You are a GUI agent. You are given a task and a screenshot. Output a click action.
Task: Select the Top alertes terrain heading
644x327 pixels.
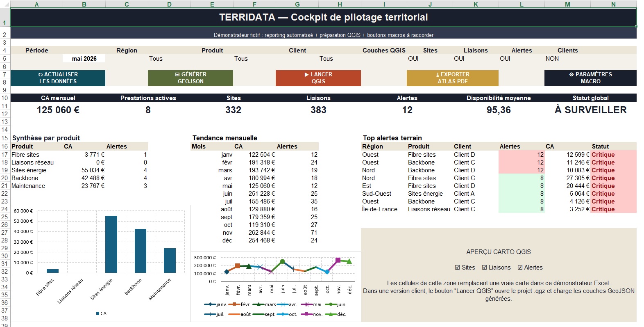click(392, 138)
